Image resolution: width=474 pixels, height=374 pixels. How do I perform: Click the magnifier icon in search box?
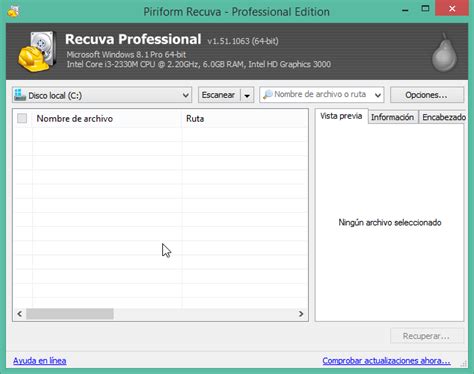click(x=267, y=95)
